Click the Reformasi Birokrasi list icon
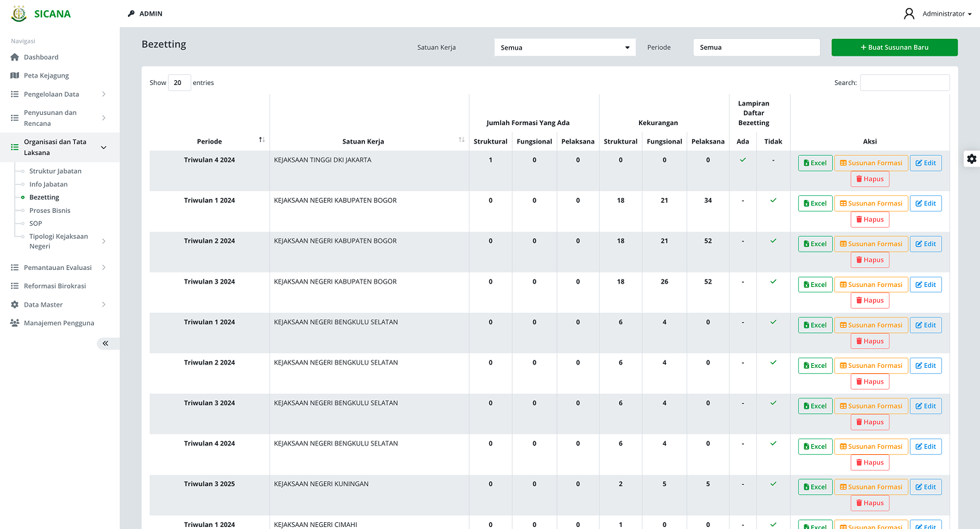Screen dimensions: 980x529 15,286
